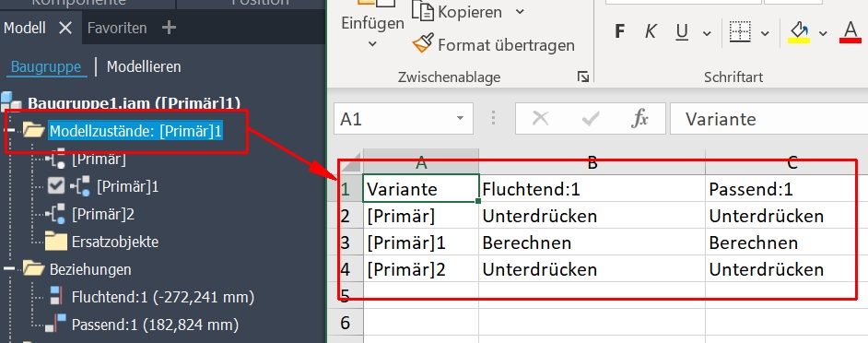This screenshot has height=343, width=868.
Task: Apply Underline formatting icon
Action: point(682,32)
